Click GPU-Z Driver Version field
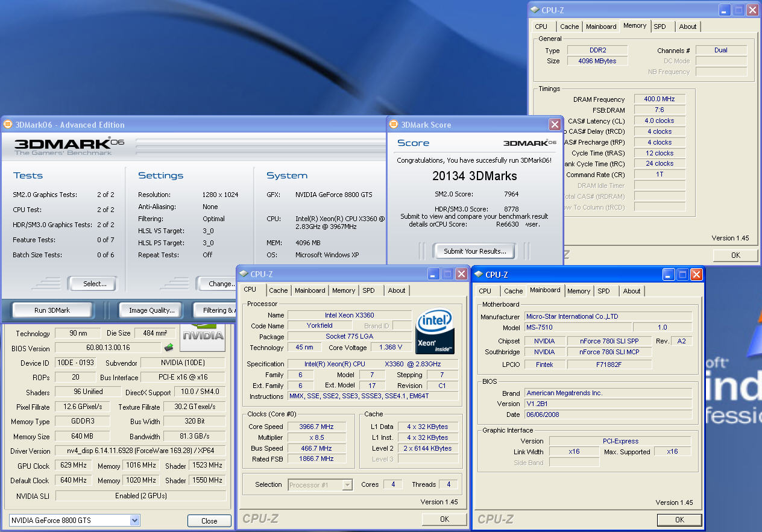This screenshot has width=762, height=532. pos(140,451)
